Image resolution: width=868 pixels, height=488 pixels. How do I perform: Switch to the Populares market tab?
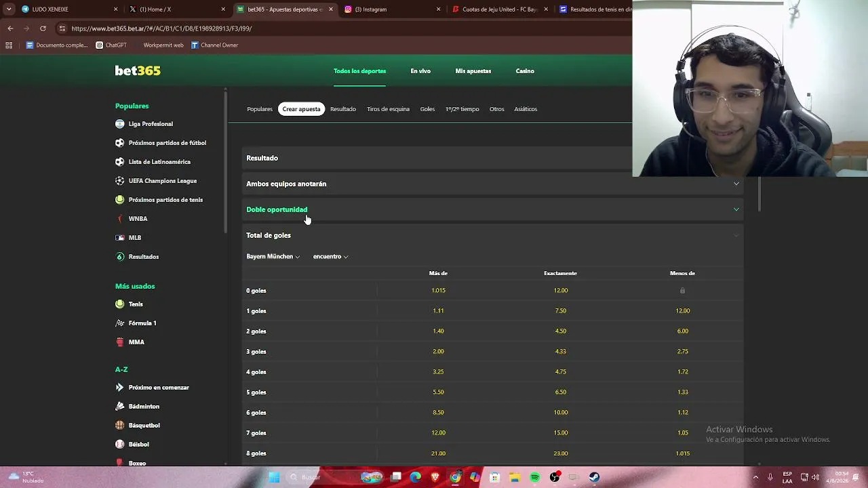pos(260,109)
